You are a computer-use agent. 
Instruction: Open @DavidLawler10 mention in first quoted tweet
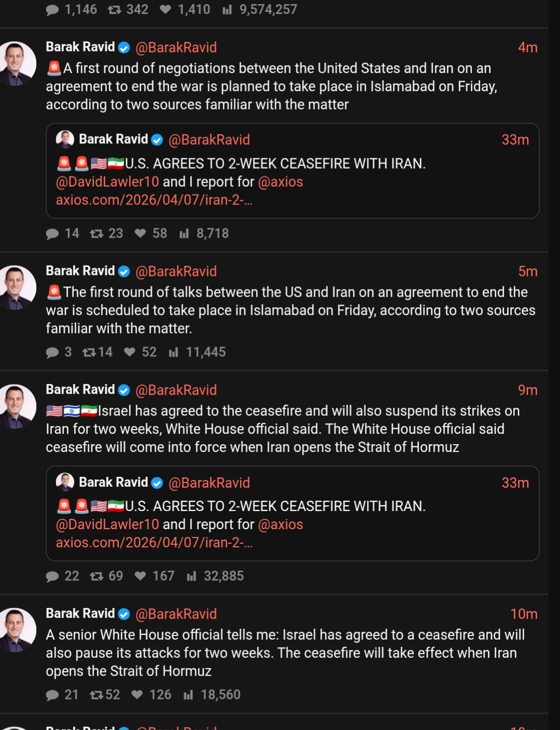click(107, 182)
